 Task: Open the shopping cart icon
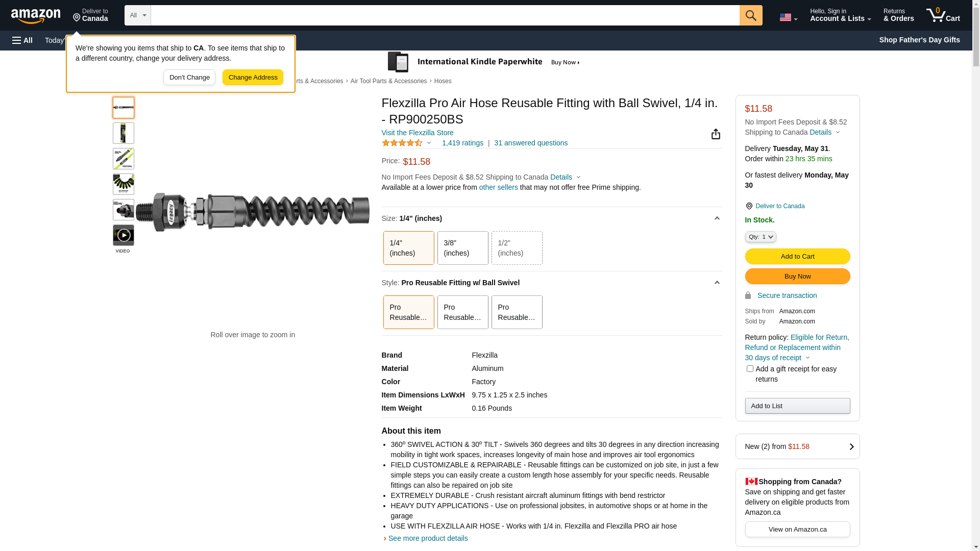coord(943,15)
